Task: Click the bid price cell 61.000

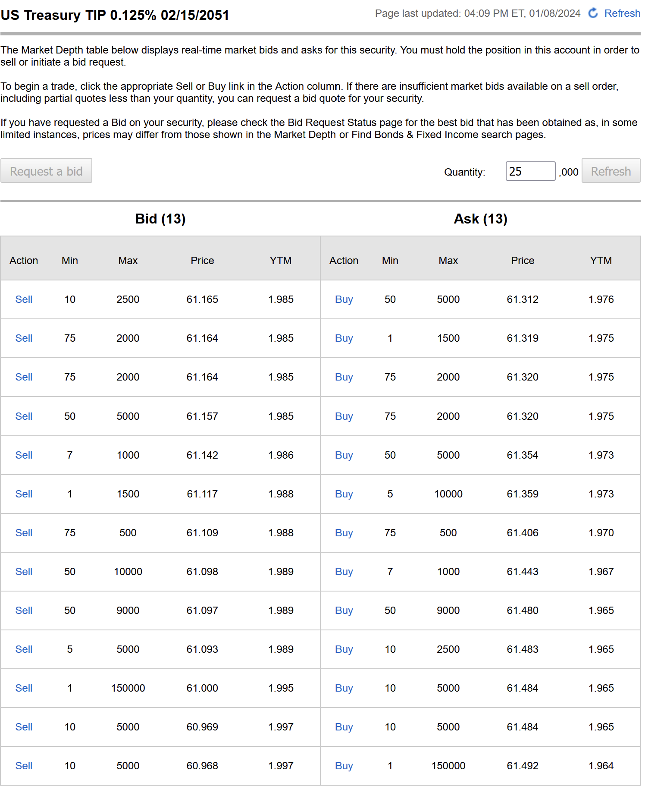Action: (x=202, y=688)
